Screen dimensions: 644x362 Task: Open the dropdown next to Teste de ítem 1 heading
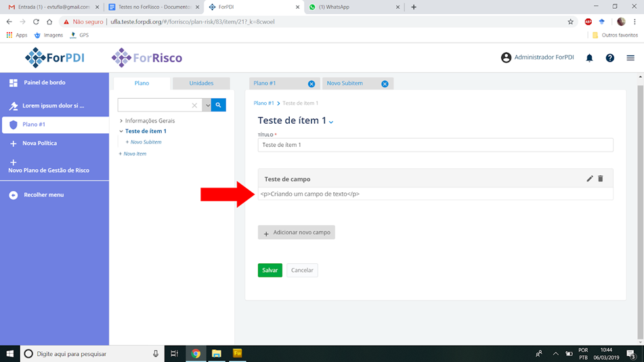coord(331,122)
